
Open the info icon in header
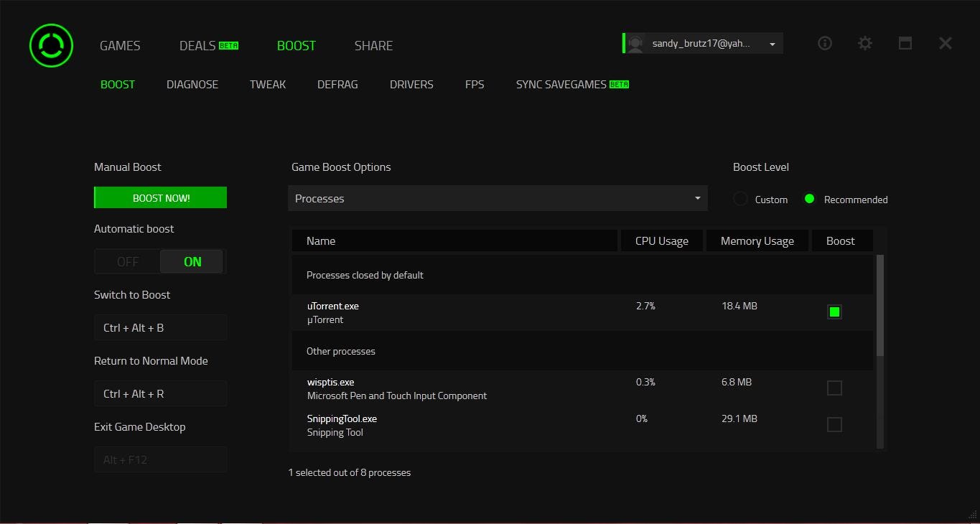point(825,43)
